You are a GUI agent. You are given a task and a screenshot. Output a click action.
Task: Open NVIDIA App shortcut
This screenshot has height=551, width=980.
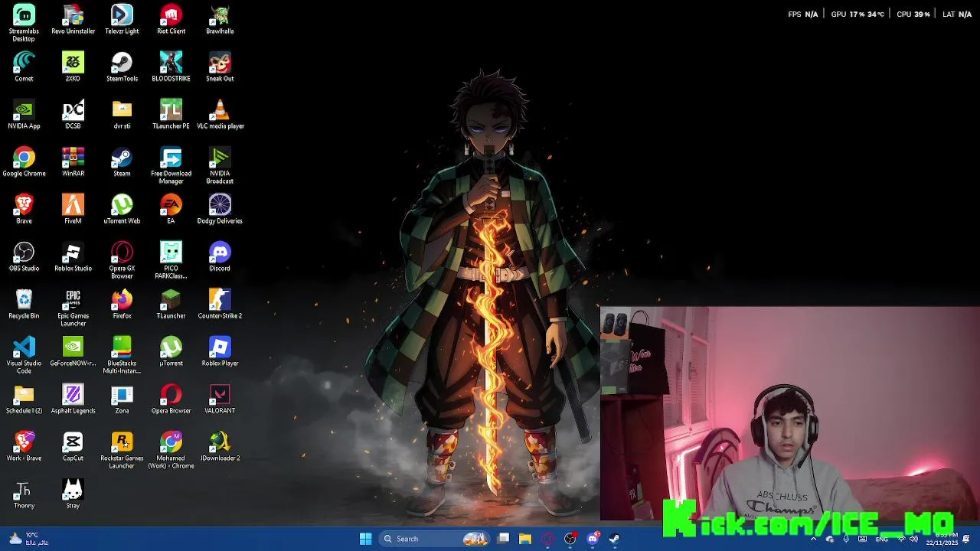click(24, 115)
